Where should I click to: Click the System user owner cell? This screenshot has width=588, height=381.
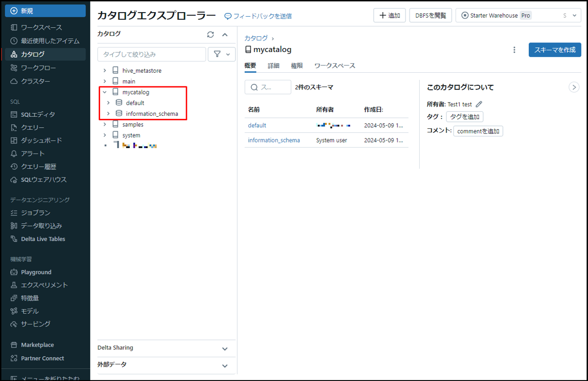coord(332,140)
